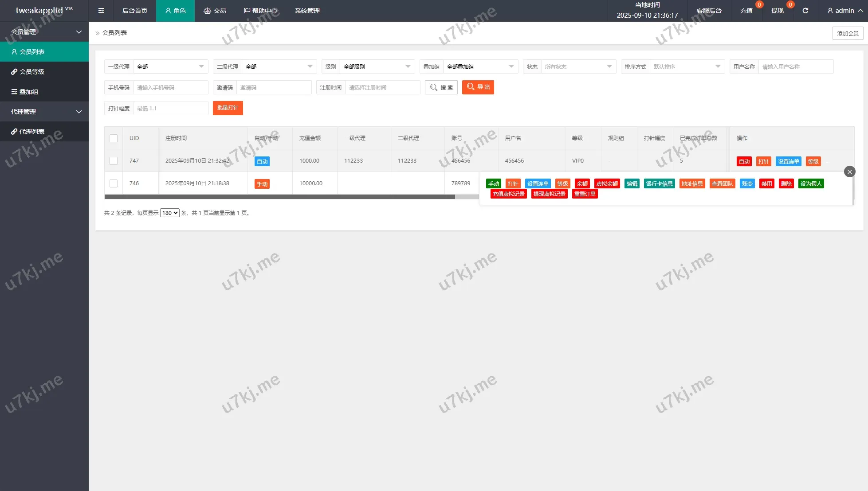Image resolution: width=868 pixels, height=491 pixels.
Task: Click the hamburger menu collapse icon
Action: coord(101,11)
